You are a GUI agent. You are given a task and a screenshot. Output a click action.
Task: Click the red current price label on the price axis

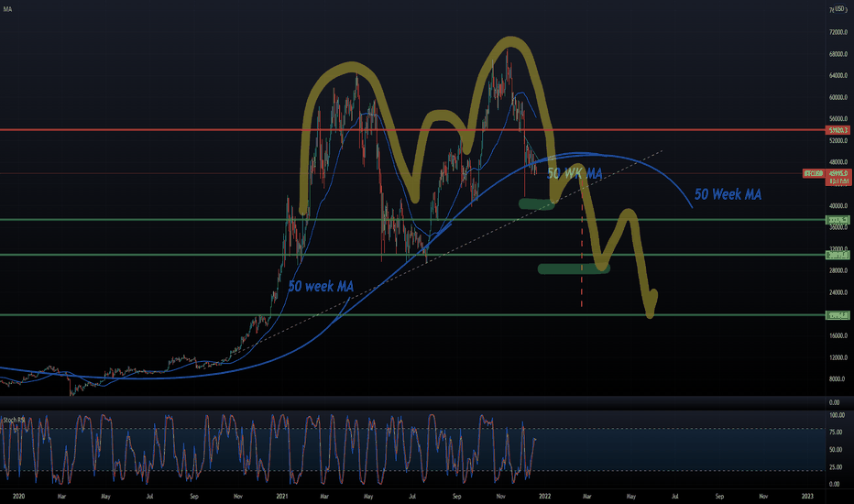pyautogui.click(x=838, y=177)
